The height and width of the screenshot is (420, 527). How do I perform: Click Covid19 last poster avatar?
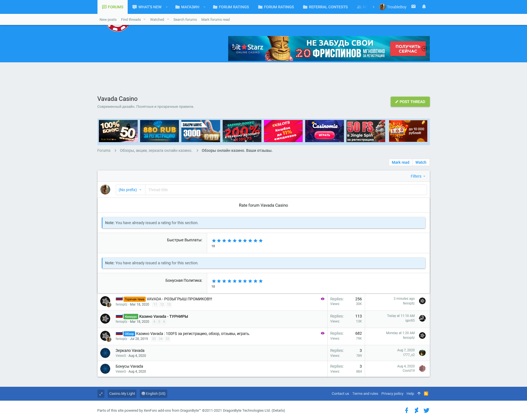422,368
